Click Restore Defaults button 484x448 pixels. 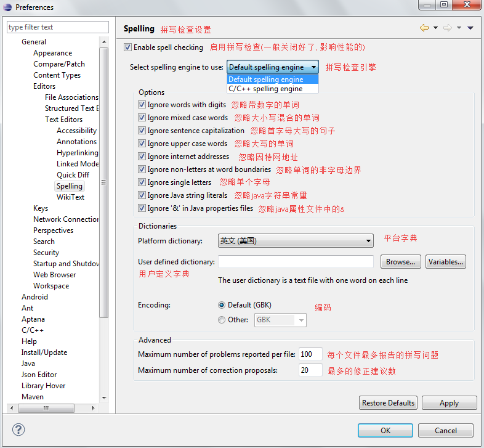(389, 403)
